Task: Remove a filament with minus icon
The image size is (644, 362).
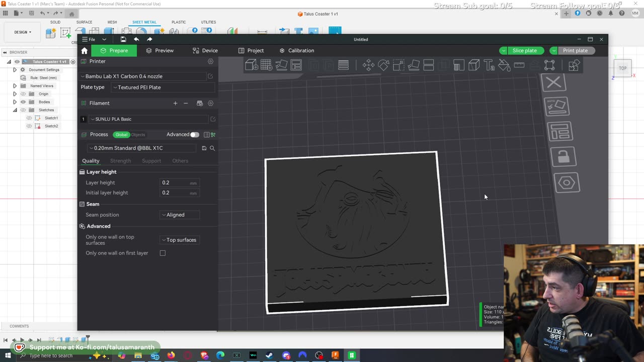Action: 186,103
